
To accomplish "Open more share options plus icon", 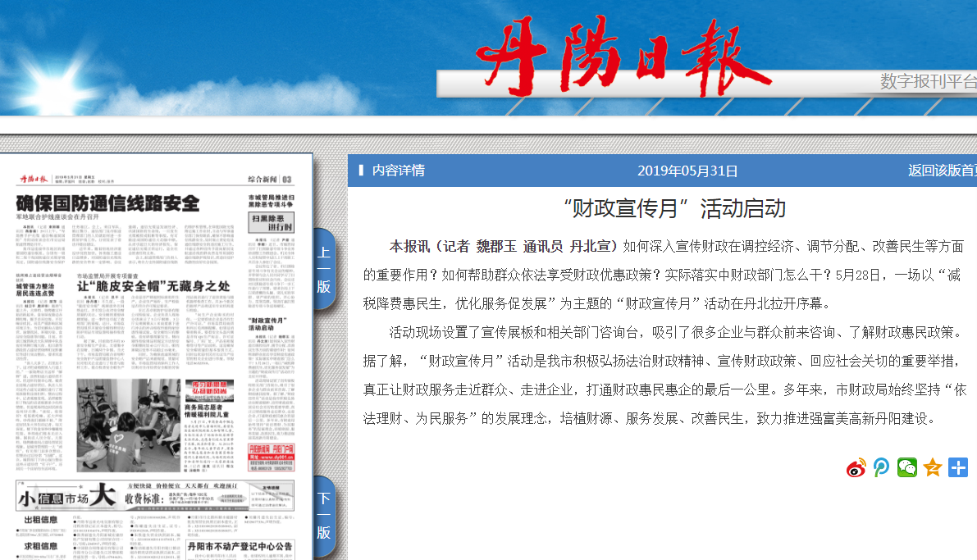I will pyautogui.click(x=957, y=467).
